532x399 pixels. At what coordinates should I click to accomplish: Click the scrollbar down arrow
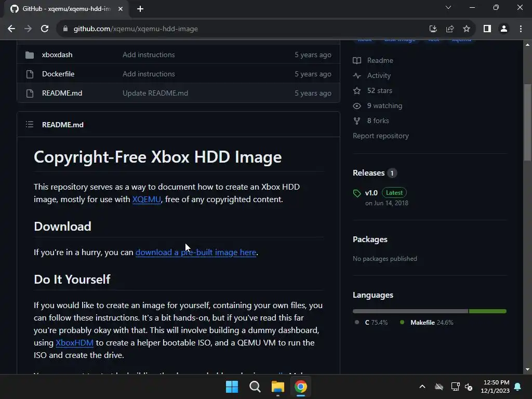(x=527, y=369)
